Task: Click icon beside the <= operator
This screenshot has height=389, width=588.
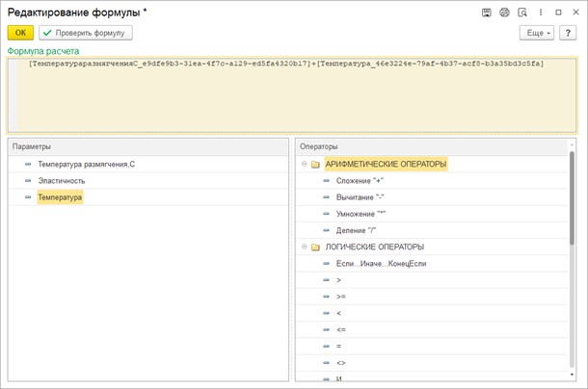Action: click(326, 330)
